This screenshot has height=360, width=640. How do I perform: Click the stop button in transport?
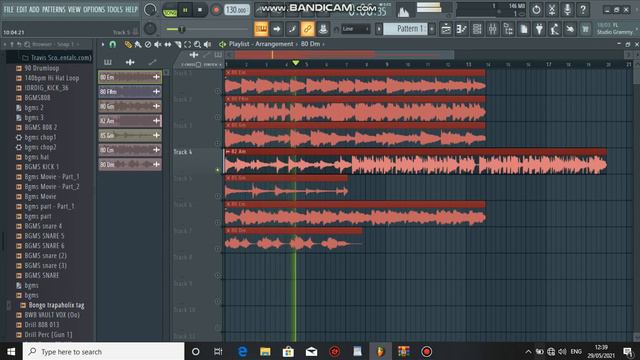tap(200, 10)
